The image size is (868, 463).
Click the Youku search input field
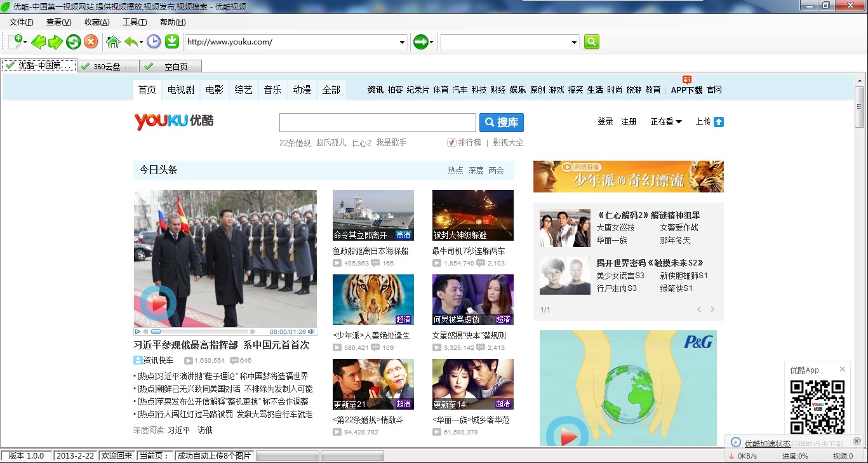pyautogui.click(x=378, y=123)
